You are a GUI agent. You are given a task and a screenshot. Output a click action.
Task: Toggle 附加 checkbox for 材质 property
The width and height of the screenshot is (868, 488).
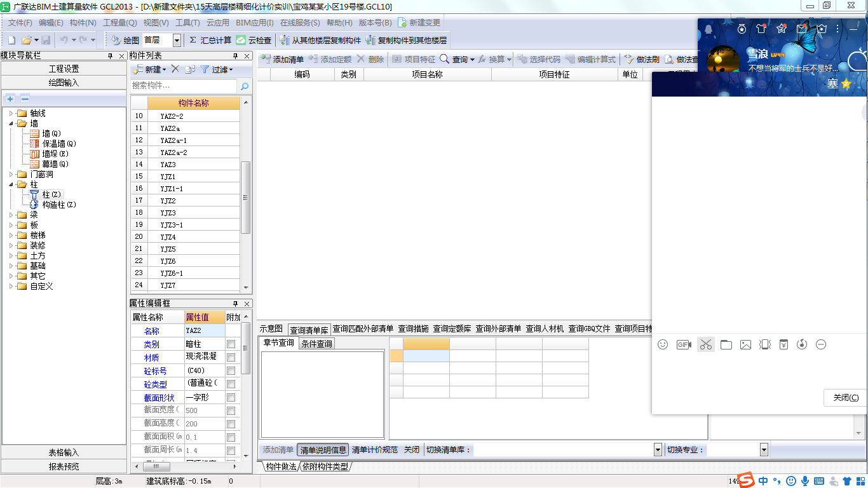coord(231,357)
